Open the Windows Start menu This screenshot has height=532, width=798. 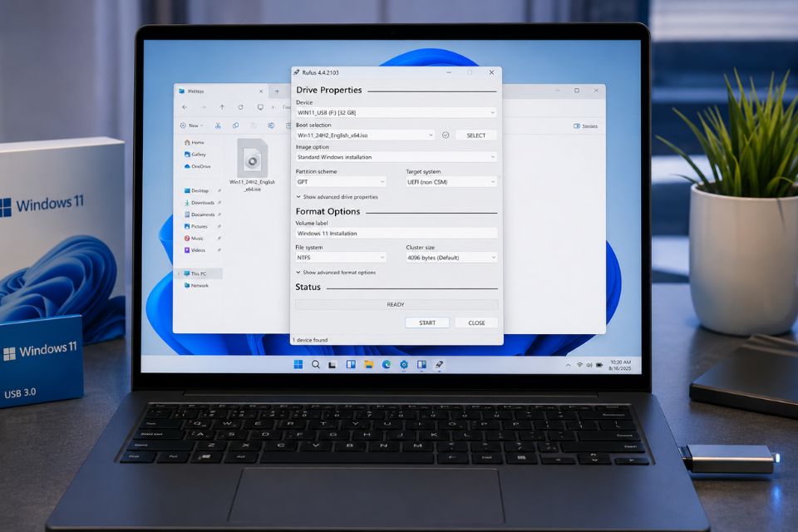(x=298, y=364)
